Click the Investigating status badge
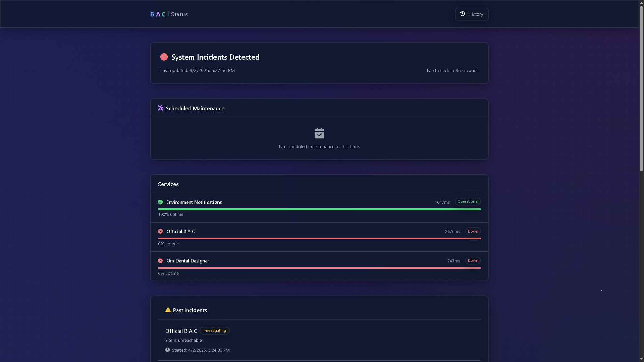 214,330
